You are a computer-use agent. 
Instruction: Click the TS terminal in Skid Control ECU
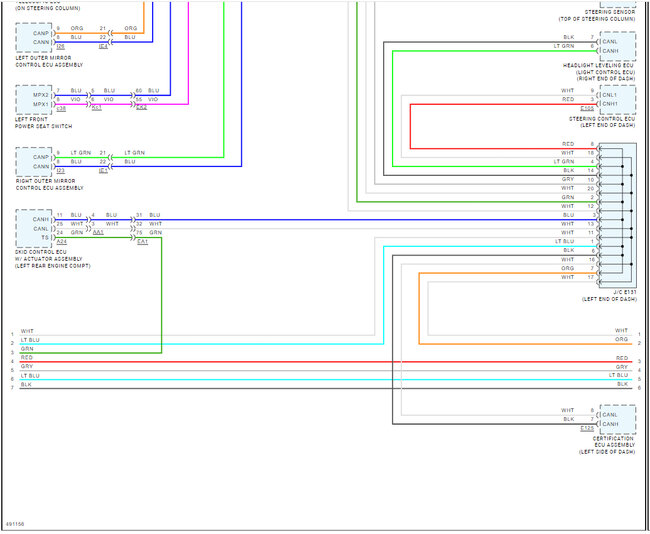45,238
